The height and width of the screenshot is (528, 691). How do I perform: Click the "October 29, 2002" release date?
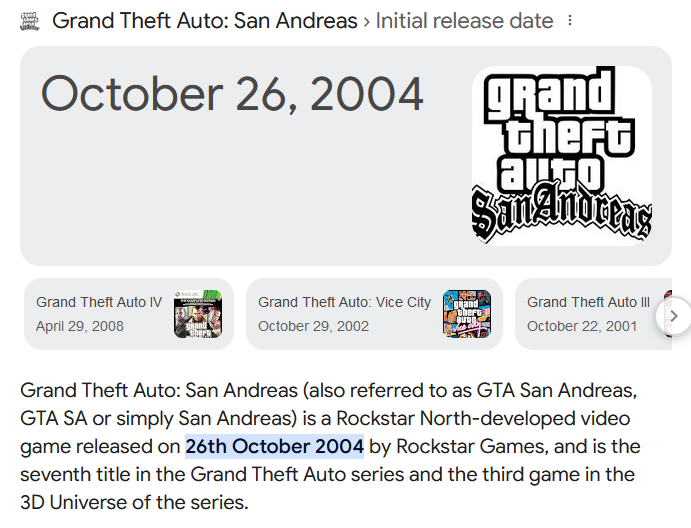[313, 326]
